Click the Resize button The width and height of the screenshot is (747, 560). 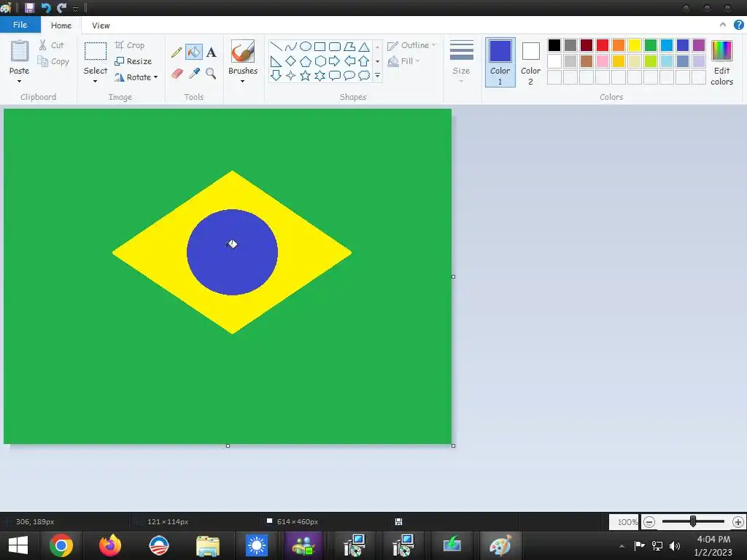coord(133,61)
